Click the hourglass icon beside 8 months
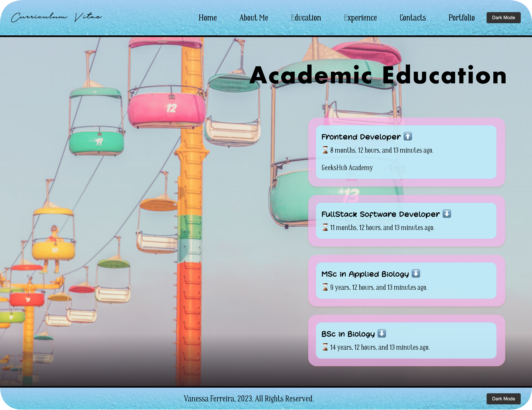 click(325, 150)
